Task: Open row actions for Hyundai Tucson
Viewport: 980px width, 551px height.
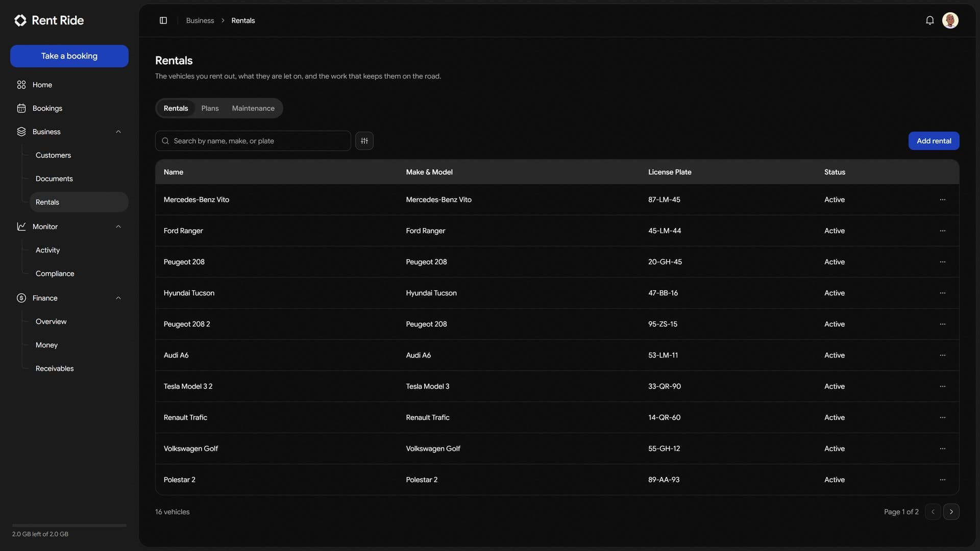Action: pos(943,293)
